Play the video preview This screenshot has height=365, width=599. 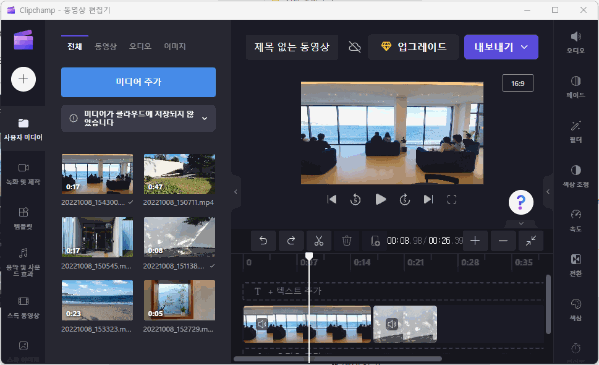pos(380,199)
